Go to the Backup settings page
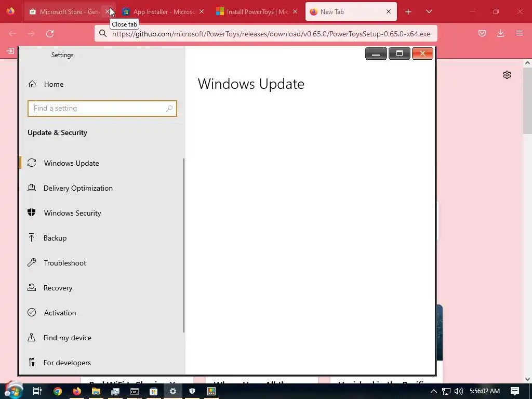The width and height of the screenshot is (532, 399). [102, 238]
